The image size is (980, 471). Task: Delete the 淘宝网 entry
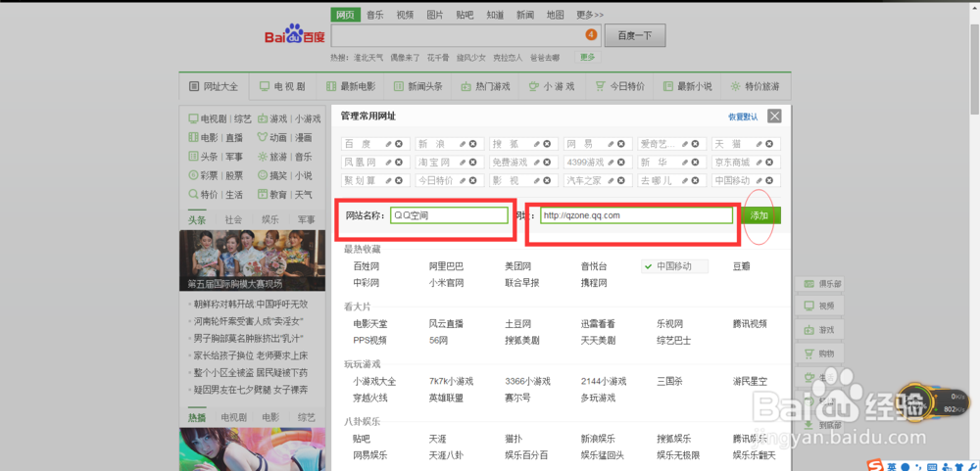pos(472,162)
